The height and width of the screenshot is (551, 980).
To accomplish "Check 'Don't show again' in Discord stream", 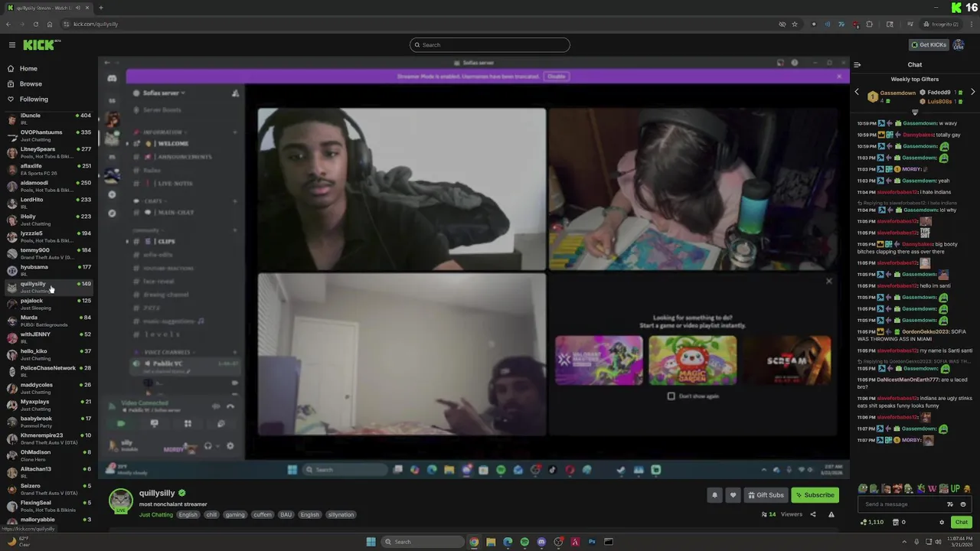I will [671, 396].
